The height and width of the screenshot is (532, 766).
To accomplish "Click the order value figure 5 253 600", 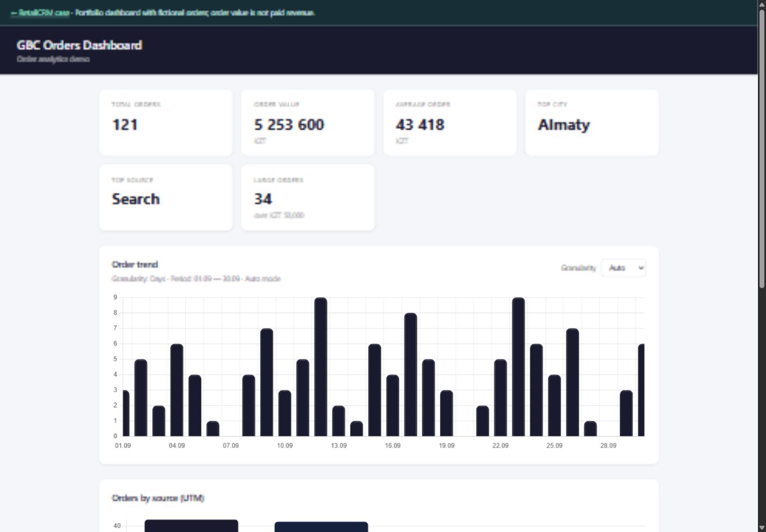I will [x=289, y=125].
